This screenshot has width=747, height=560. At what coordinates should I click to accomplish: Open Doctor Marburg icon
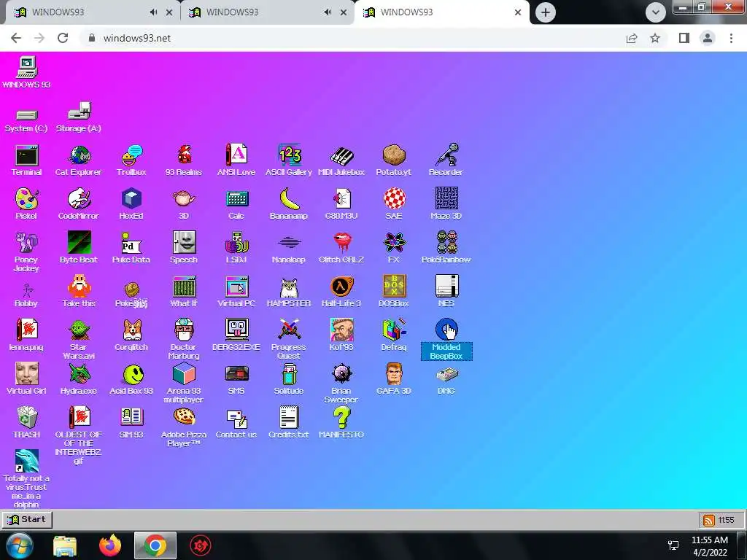(x=184, y=330)
